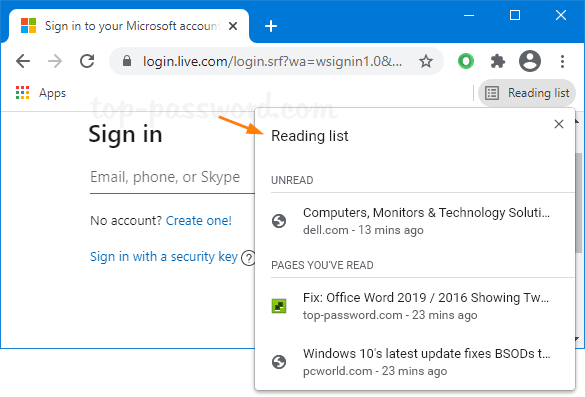Close the Reading list panel
The height and width of the screenshot is (397, 585).
(x=559, y=124)
